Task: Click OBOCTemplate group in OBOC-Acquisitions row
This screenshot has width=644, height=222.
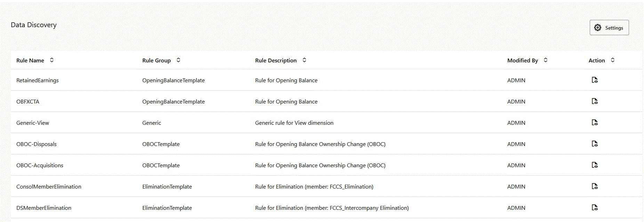Action: (x=161, y=165)
